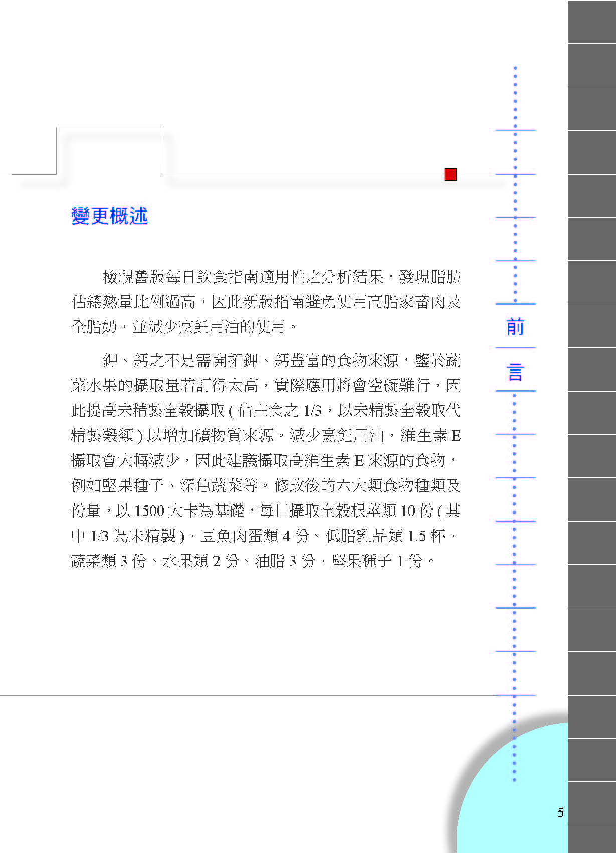Click the line starting 精製穀類 ) 以增加礦物質
616x853 pixels.
pos(266,435)
